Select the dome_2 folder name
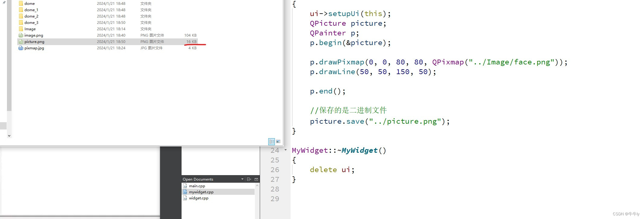644x219 pixels. pos(31,16)
